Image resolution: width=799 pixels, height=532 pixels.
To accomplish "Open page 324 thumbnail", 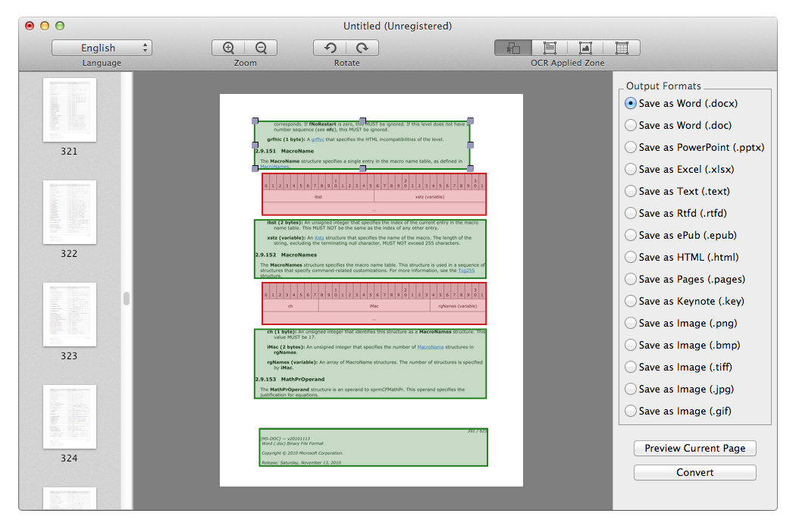I will tap(70, 417).
